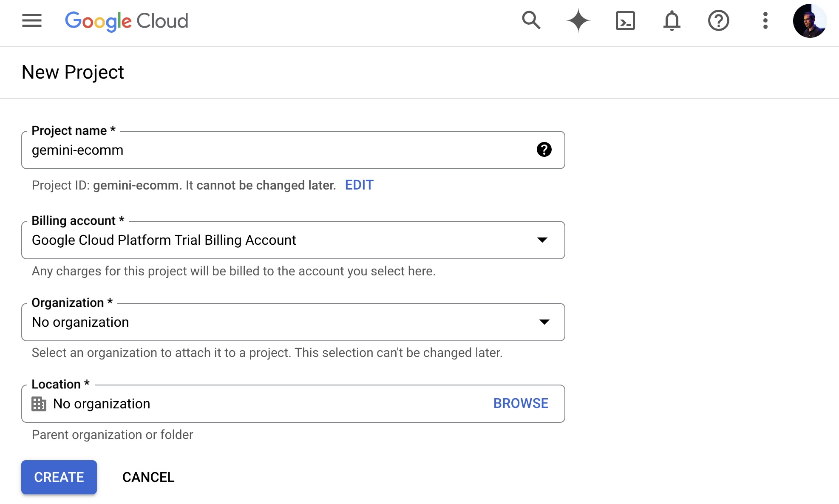Expand the Organization selector
This screenshot has height=504, width=839.
pos(543,322)
